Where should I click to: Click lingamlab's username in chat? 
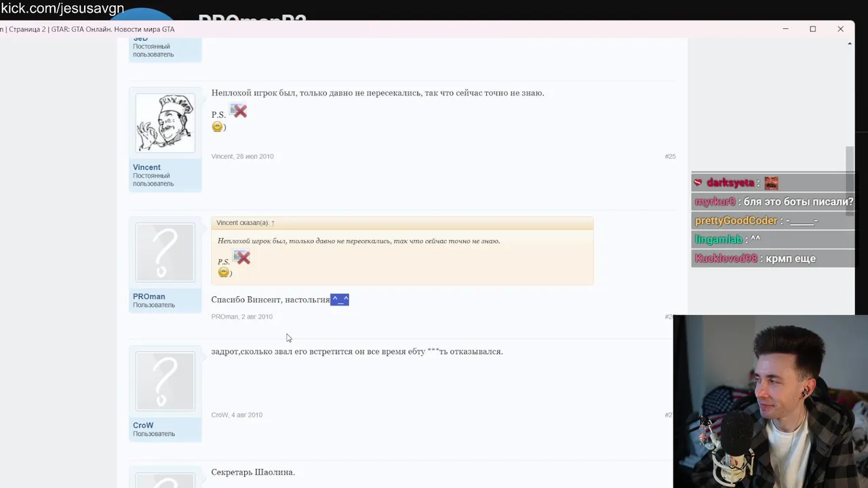tap(718, 240)
